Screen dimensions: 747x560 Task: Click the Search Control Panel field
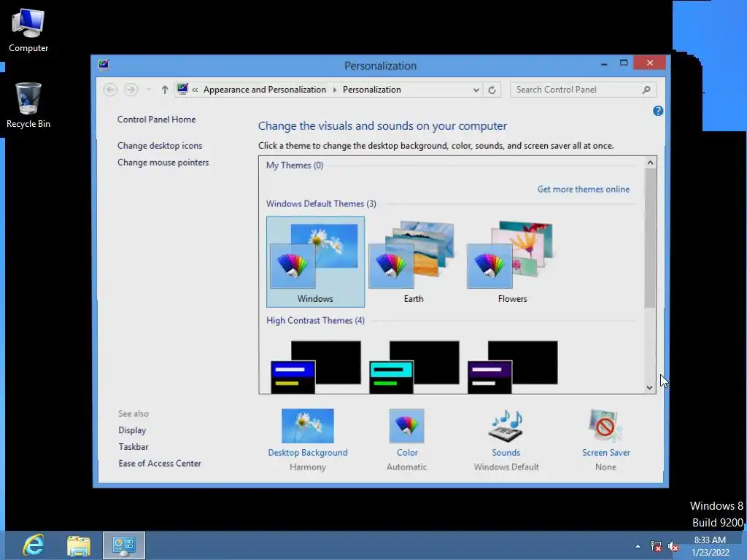(583, 90)
